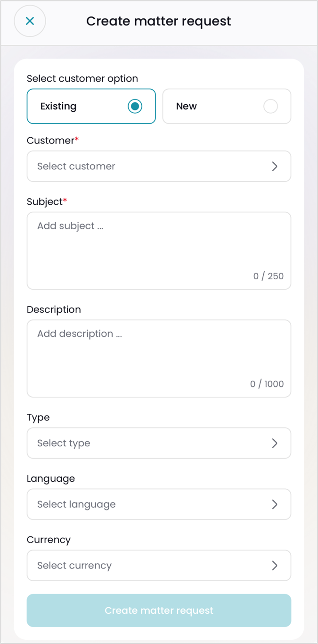This screenshot has width=318, height=644.
Task: Submit with Create matter request button
Action: click(159, 611)
